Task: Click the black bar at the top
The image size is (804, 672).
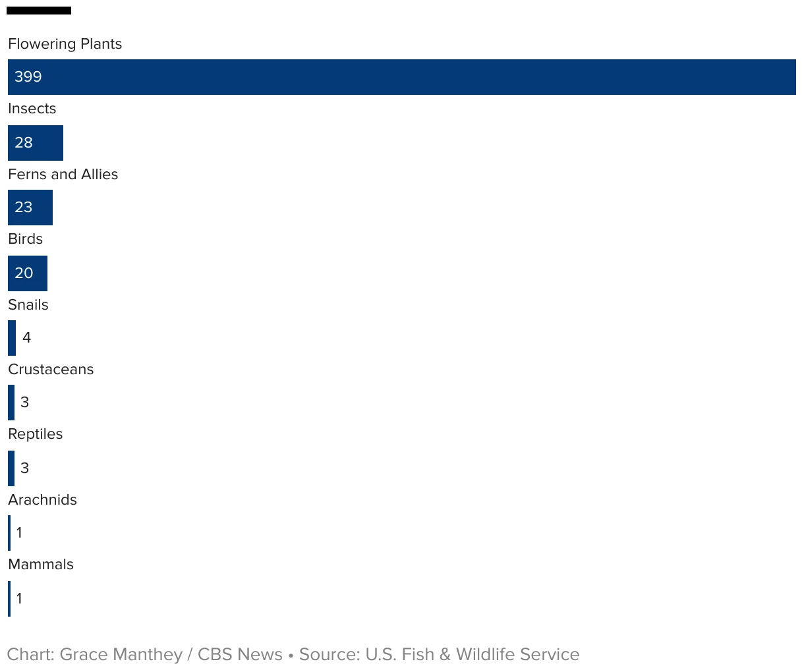Action: tap(39, 11)
